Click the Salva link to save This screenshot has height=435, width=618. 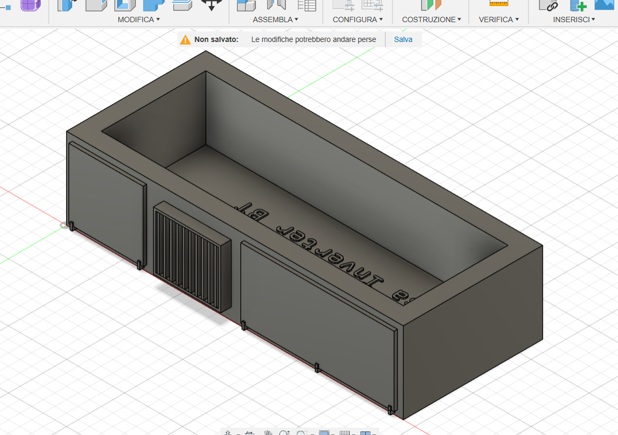pyautogui.click(x=403, y=40)
